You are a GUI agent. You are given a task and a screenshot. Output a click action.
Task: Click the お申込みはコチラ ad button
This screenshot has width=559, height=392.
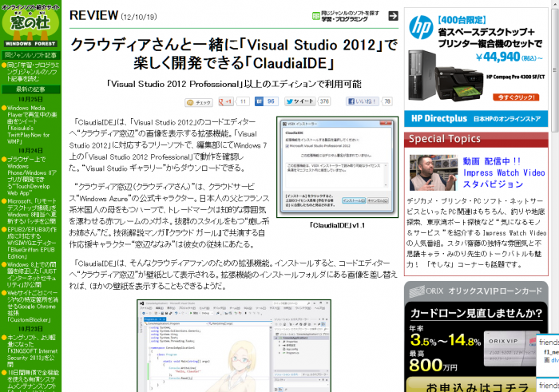477,386
